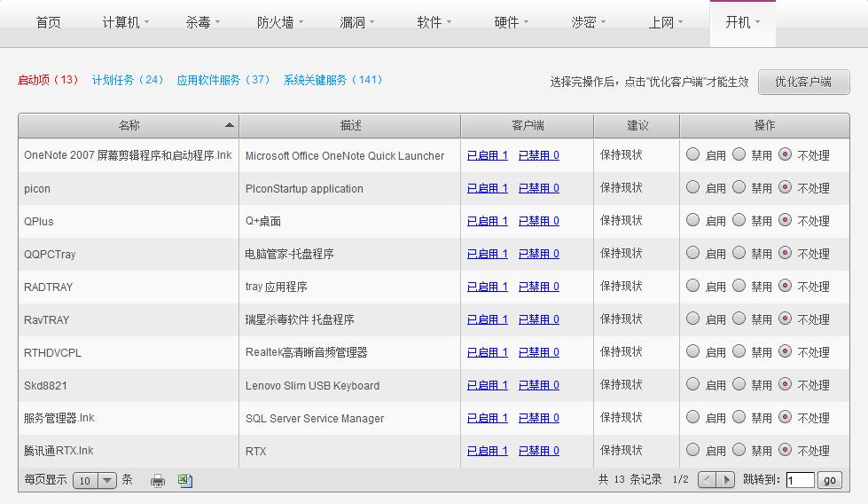
Task: Go to the next page with the right arrow
Action: tap(726, 480)
